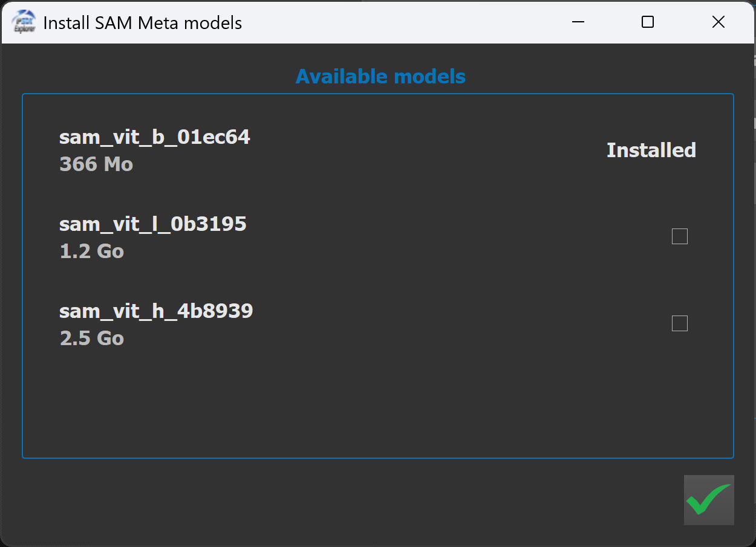
Task: Minimize the Install SAM Meta models window
Action: tap(578, 23)
